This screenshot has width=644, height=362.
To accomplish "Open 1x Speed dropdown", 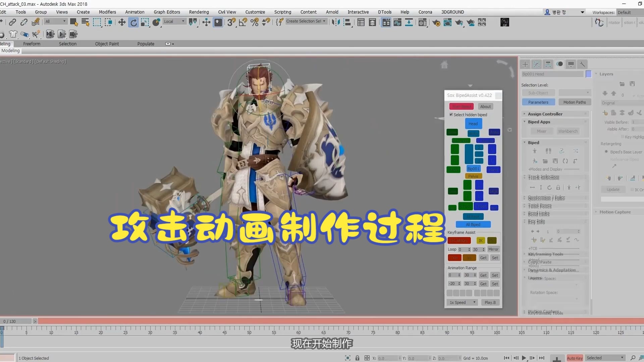I will [x=463, y=302].
